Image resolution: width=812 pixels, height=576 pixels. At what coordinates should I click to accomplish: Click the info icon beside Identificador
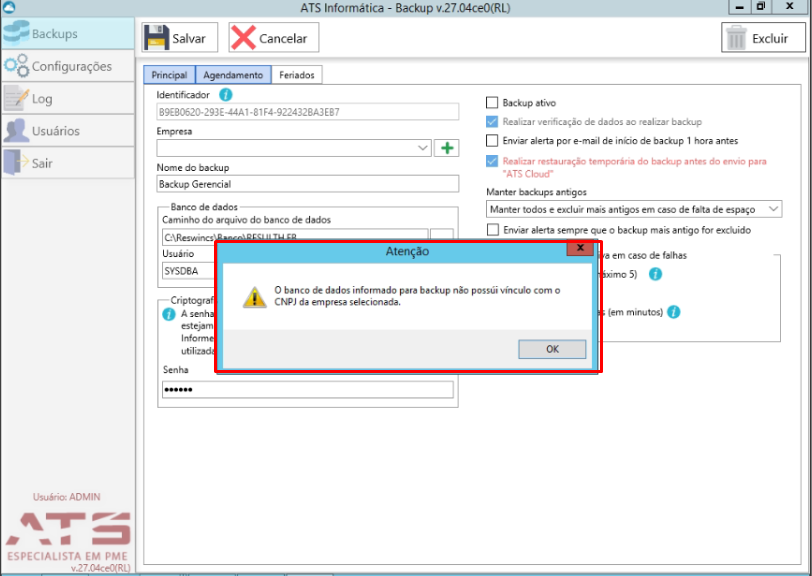click(x=226, y=94)
